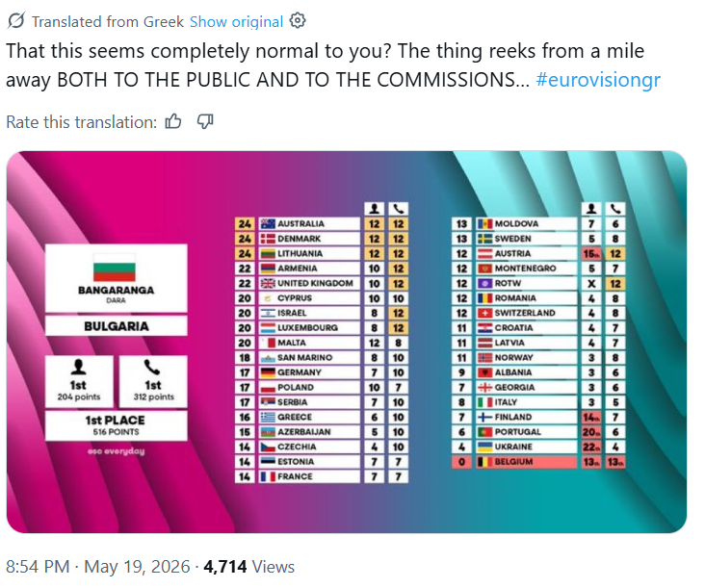
Task: Click the thumbs down translation rating icon
Action: tap(205, 121)
